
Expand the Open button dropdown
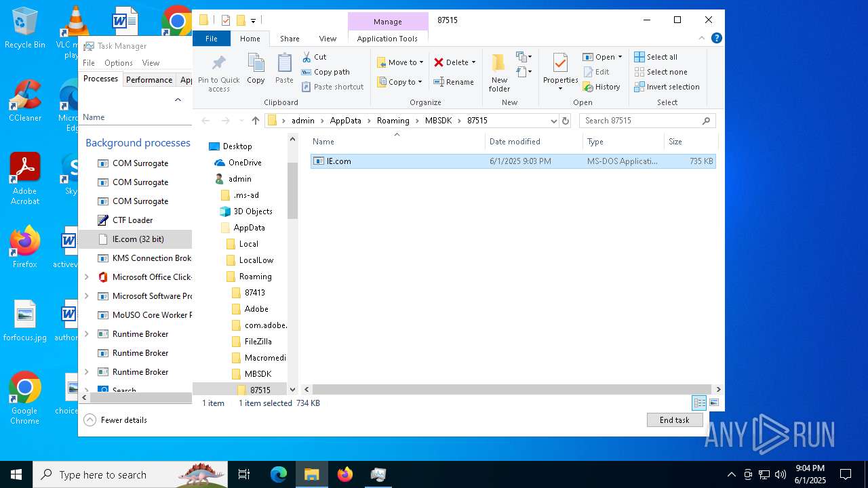(620, 57)
